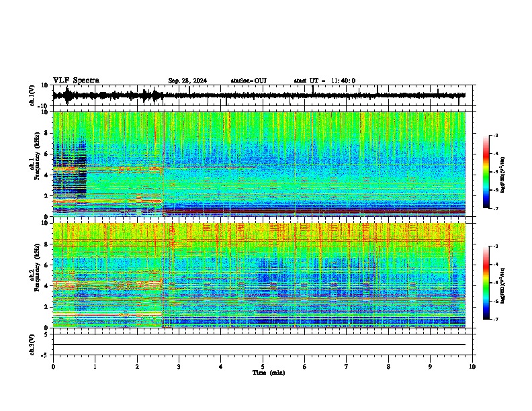This screenshot has height=411, width=532.
Task: Click the ch.1 frequency tick label "8"
Action: (47, 133)
